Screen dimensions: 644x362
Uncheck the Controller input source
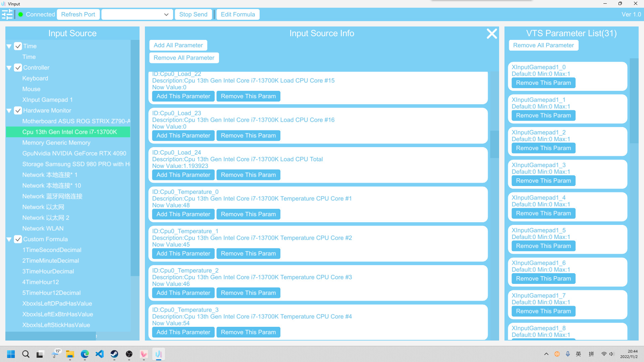point(18,67)
